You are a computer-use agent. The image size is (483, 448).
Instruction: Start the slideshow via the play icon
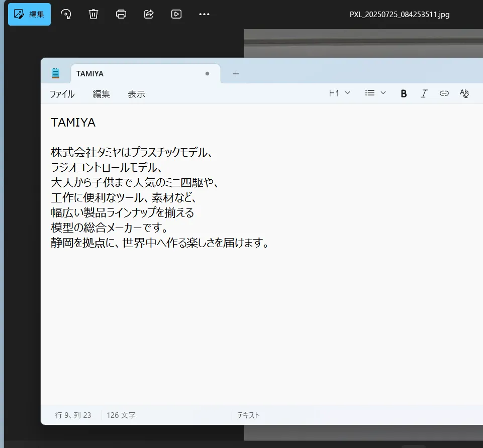click(176, 14)
